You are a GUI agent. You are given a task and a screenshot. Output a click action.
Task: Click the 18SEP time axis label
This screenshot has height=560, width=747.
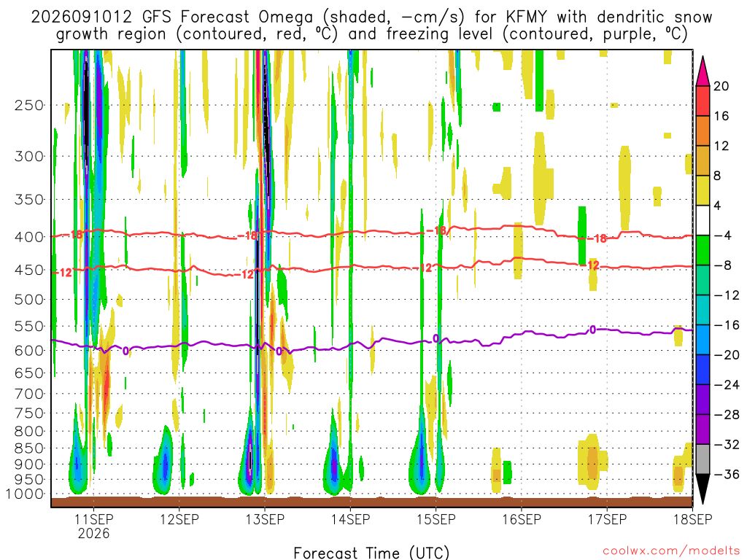(x=693, y=519)
